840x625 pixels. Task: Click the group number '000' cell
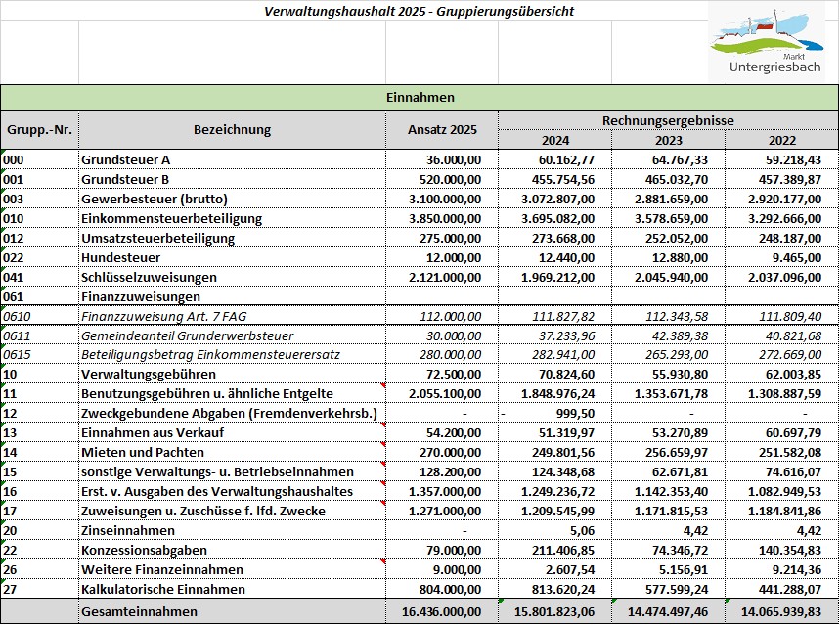tap(40, 159)
